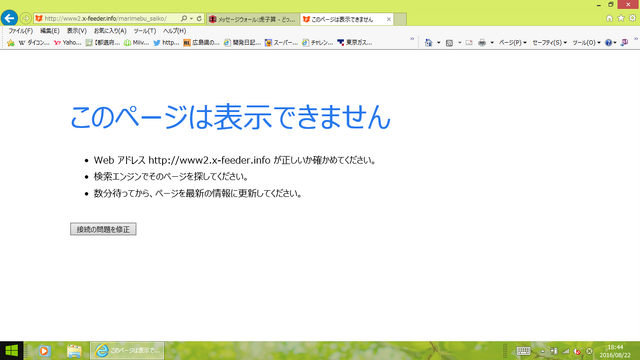
Task: Click the search magnifier in address bar
Action: point(184,18)
